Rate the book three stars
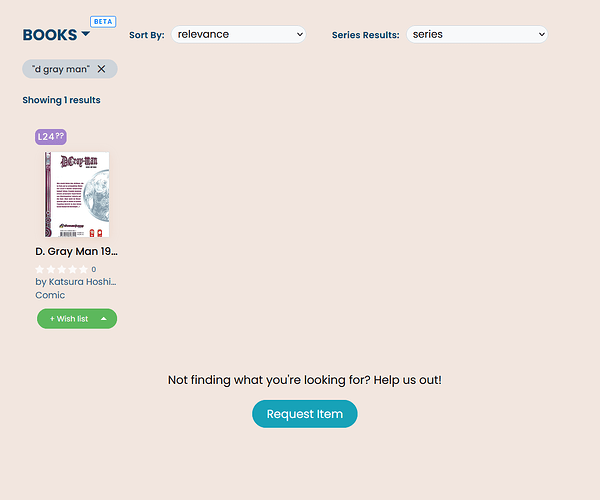The image size is (600, 500). pos(61,270)
